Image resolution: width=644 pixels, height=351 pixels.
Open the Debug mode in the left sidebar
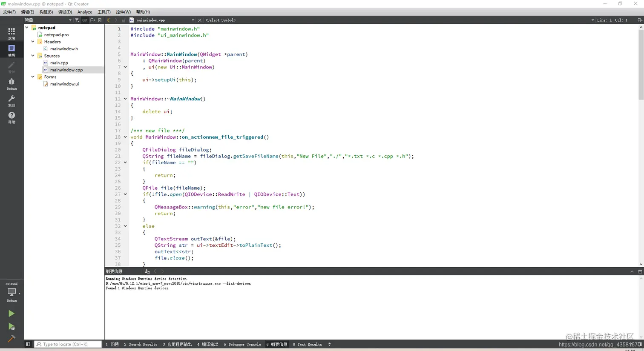pos(11,84)
